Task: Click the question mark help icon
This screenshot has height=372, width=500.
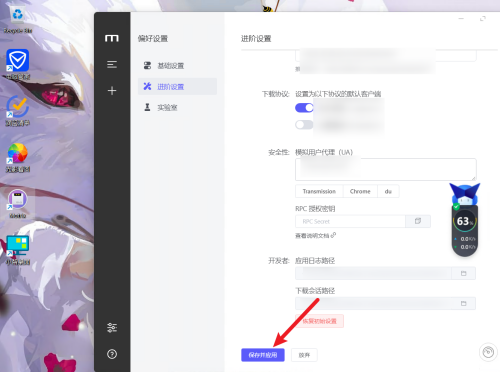Action: click(x=112, y=354)
